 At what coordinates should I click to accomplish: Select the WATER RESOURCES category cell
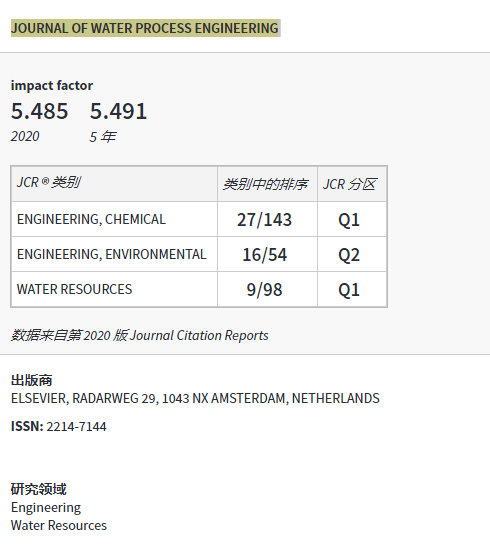tap(114, 289)
